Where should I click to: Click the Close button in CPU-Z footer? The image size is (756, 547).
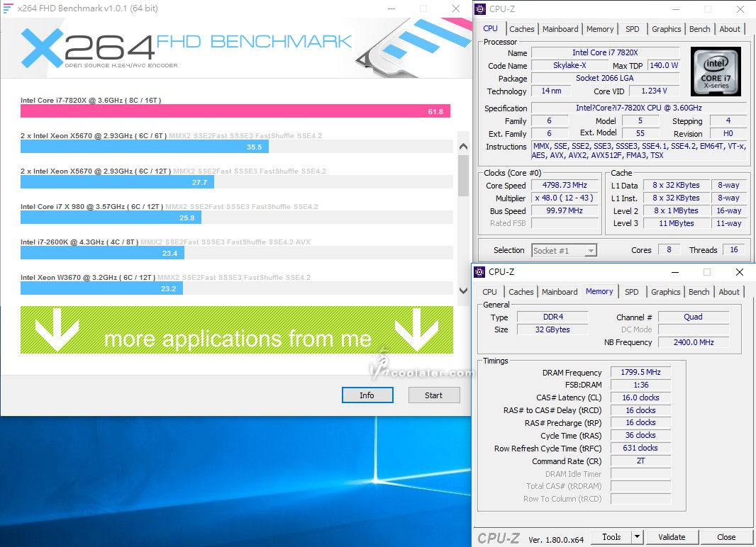point(726,536)
